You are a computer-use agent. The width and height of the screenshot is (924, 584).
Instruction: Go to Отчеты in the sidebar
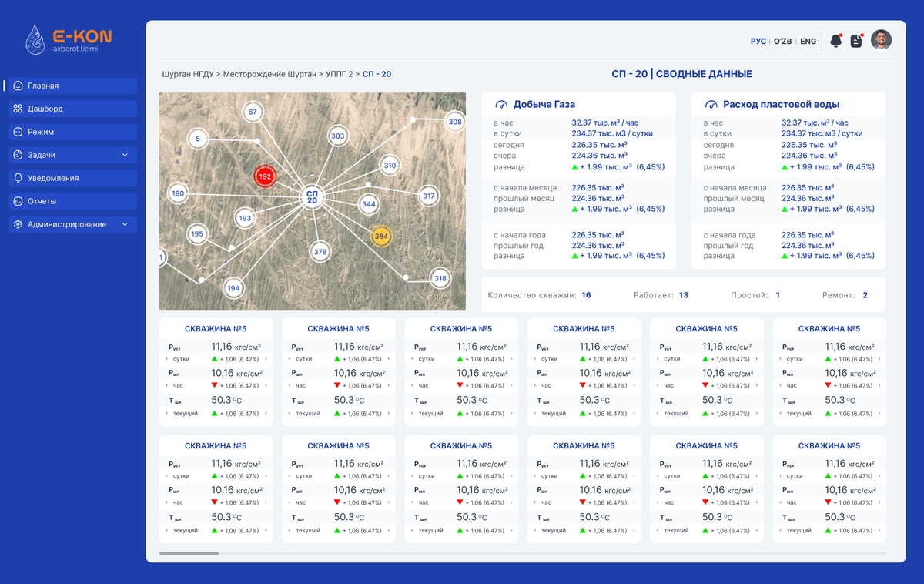point(42,201)
